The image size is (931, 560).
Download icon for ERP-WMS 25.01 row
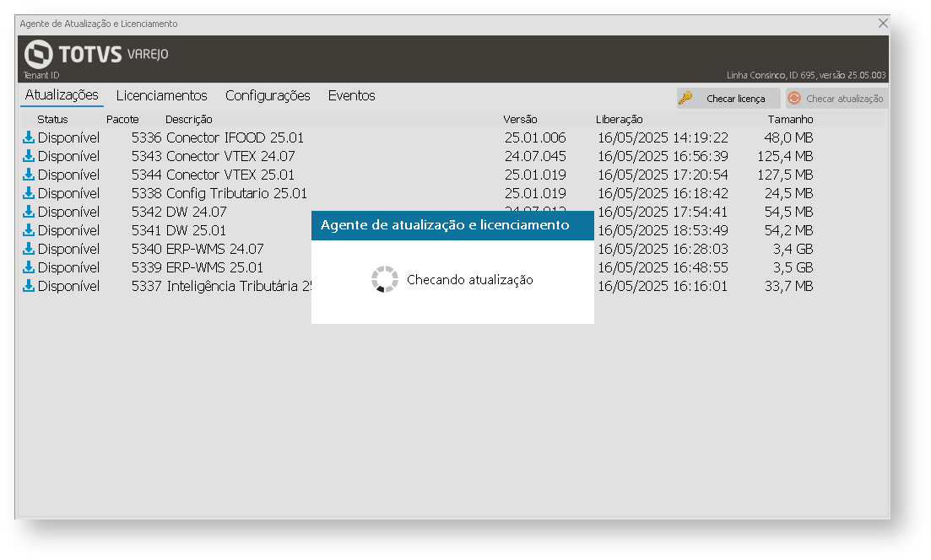[x=29, y=267]
